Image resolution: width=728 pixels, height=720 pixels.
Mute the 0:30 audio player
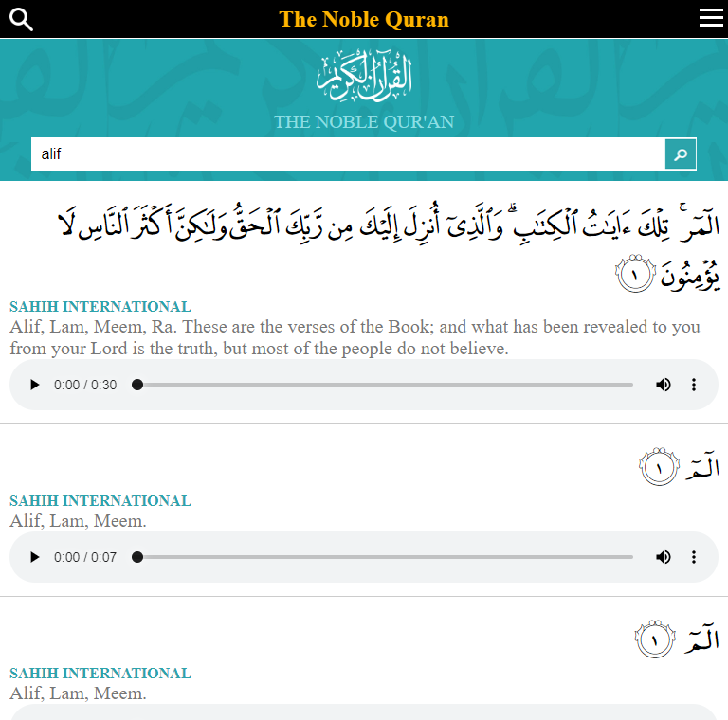coord(663,385)
